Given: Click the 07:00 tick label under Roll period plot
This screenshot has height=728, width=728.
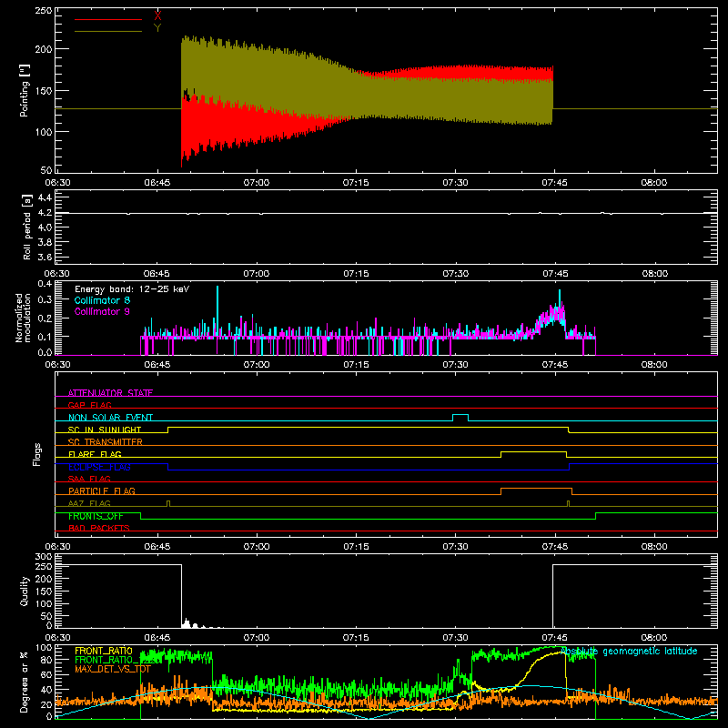Looking at the screenshot, I should [257, 274].
